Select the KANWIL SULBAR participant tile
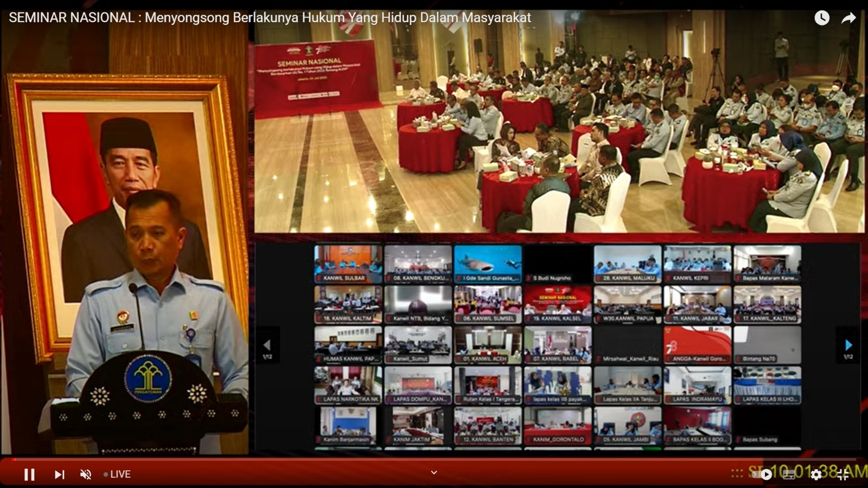This screenshot has height=488, width=868. [348, 264]
